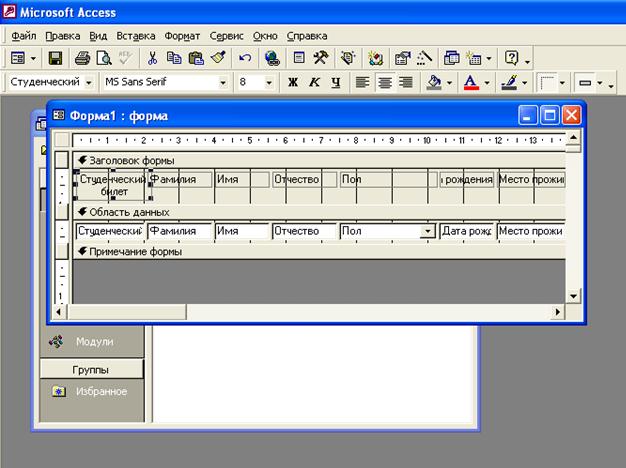Open the Code editor icon
The width and height of the screenshot is (626, 468).
pyautogui.click(x=375, y=58)
